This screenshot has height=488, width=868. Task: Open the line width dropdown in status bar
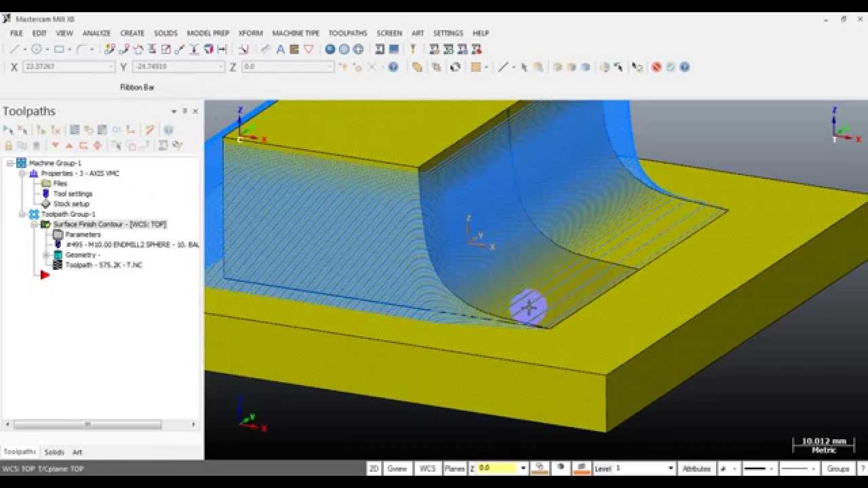point(814,468)
